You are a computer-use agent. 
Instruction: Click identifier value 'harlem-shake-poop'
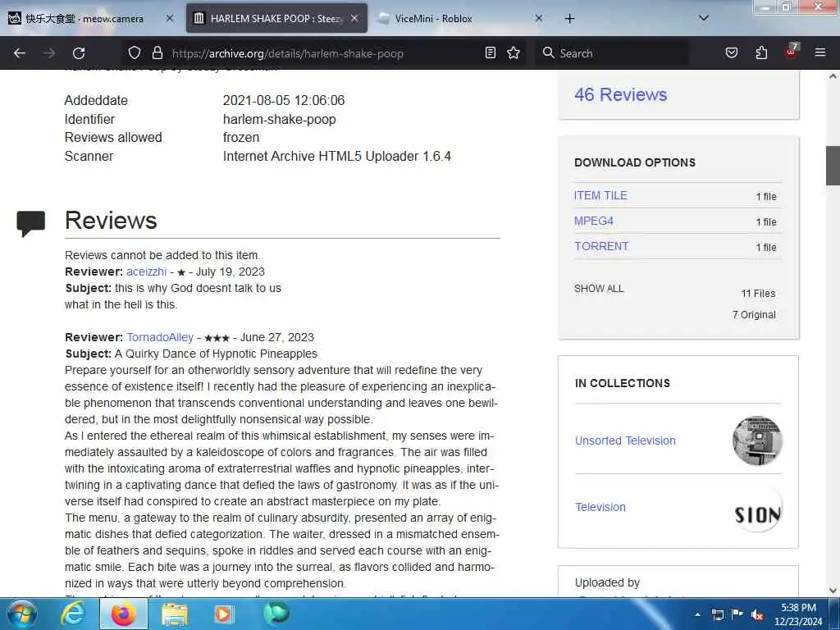click(280, 120)
